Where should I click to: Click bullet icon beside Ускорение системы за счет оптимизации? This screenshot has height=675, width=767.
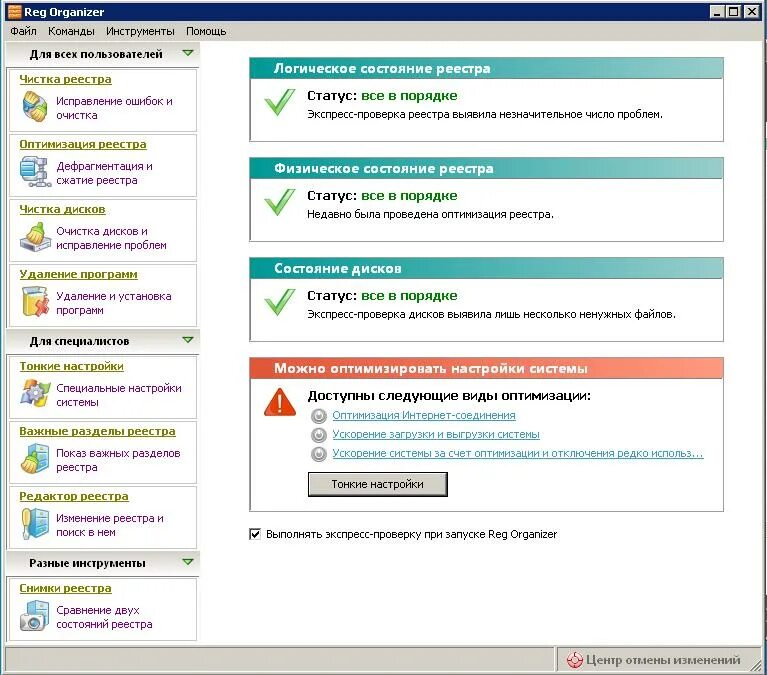[x=318, y=454]
